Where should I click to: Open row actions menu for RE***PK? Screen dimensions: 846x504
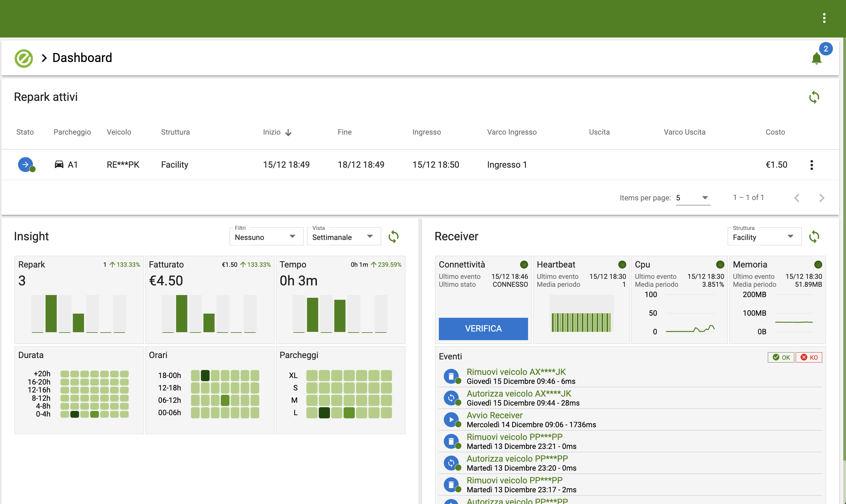812,165
